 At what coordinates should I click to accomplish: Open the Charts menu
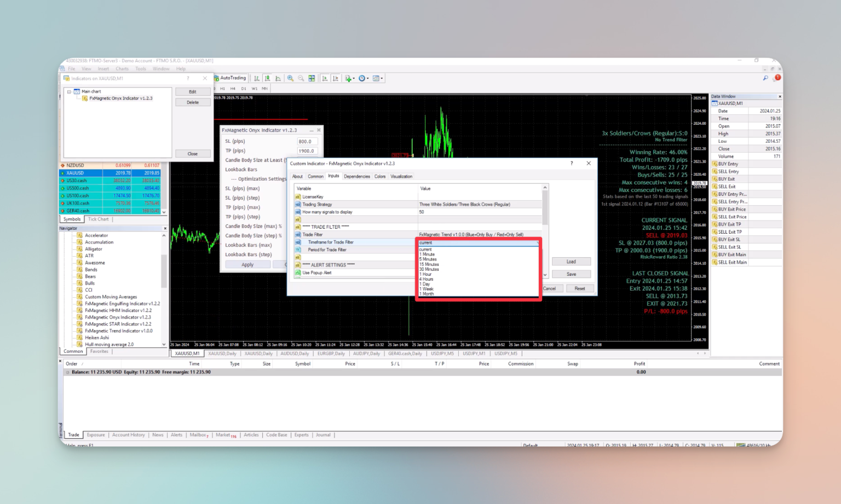tap(122, 69)
